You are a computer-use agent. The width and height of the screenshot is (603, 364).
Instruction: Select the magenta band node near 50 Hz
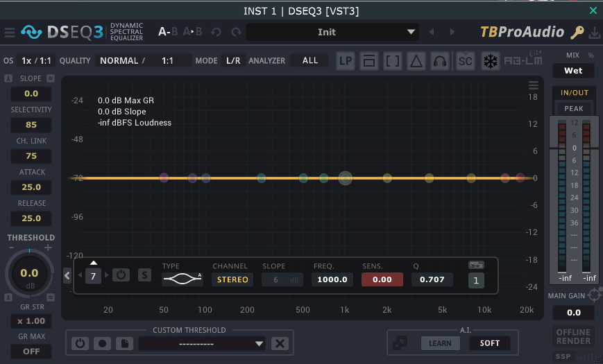tap(164, 177)
